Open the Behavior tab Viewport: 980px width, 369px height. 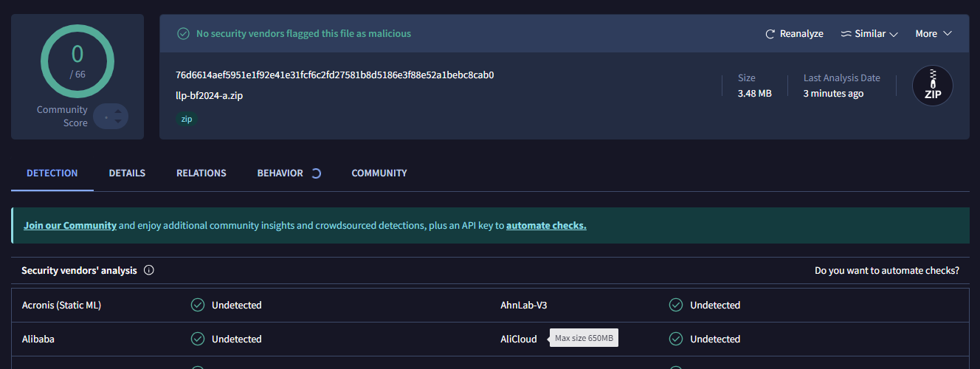(x=280, y=173)
